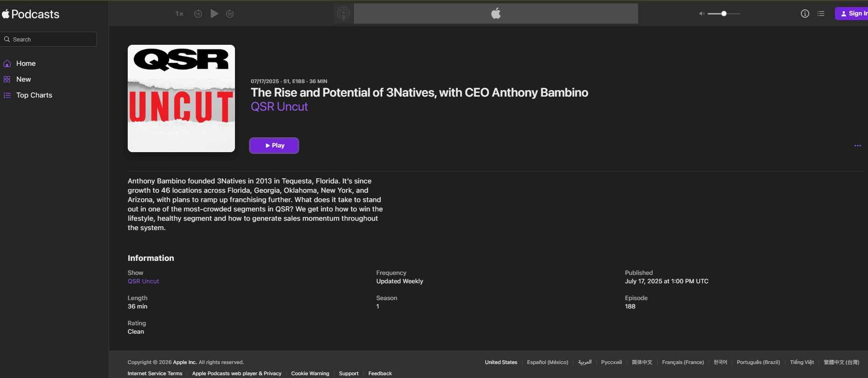Skip back 15 seconds
Image resolution: width=868 pixels, height=378 pixels.
[198, 14]
